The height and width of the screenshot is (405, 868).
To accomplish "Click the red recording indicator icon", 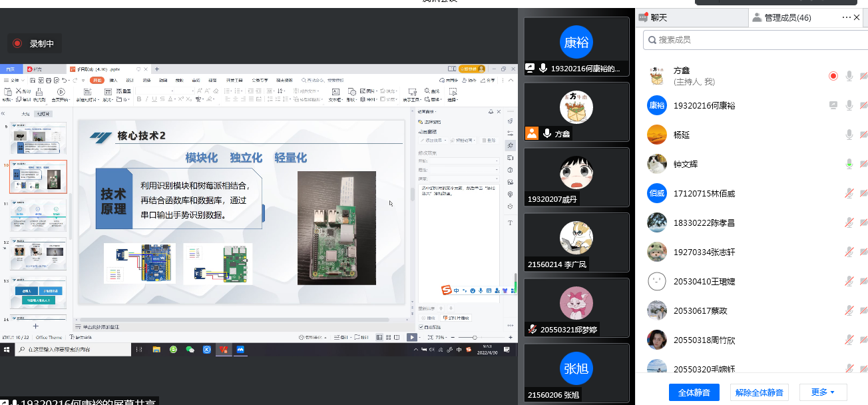I will point(17,44).
